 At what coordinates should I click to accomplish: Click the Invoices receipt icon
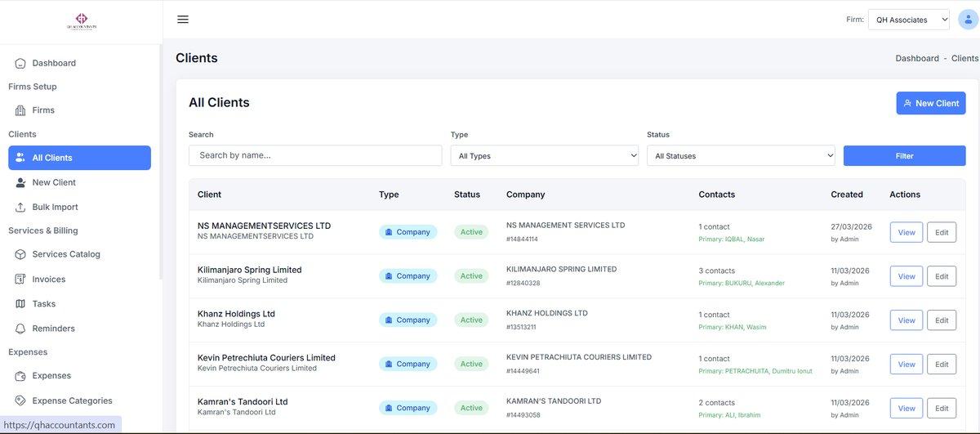point(20,279)
